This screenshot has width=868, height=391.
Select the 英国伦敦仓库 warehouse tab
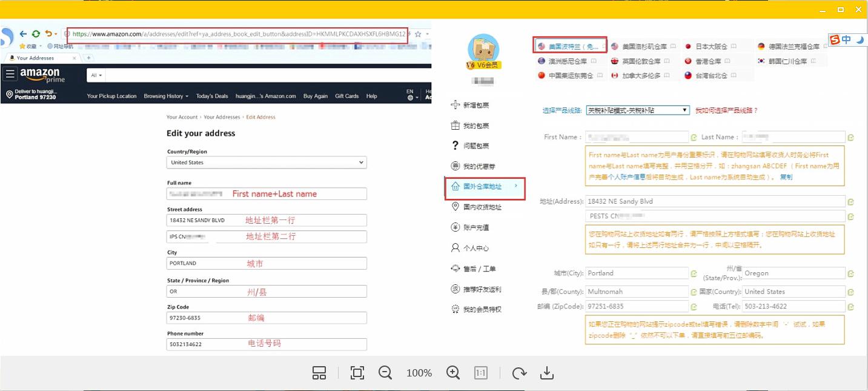(x=641, y=61)
